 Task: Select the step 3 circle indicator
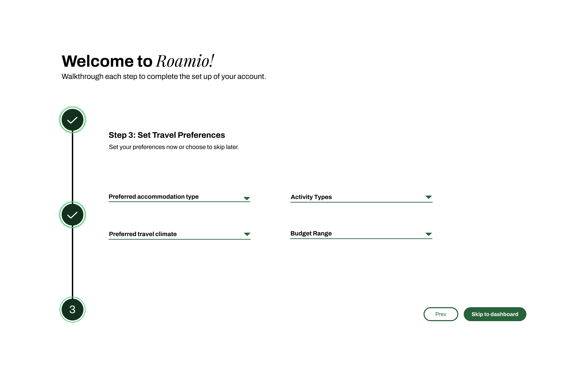pos(72,310)
